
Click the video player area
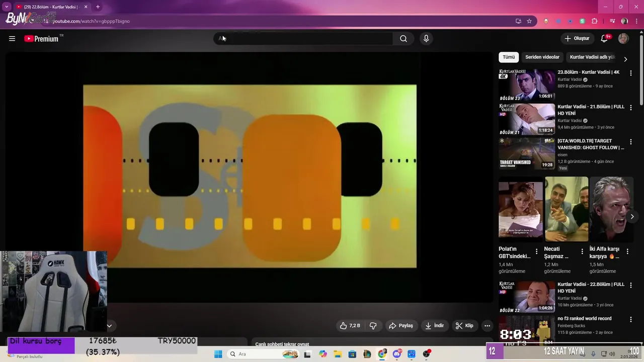(250, 176)
